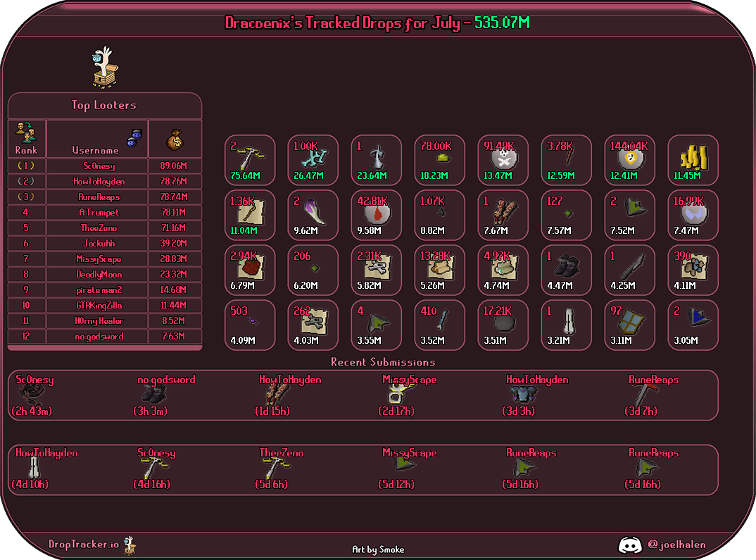Screen dimensions: 756x560
Task: Select the item icon worth 3.52M
Action: [443, 321]
